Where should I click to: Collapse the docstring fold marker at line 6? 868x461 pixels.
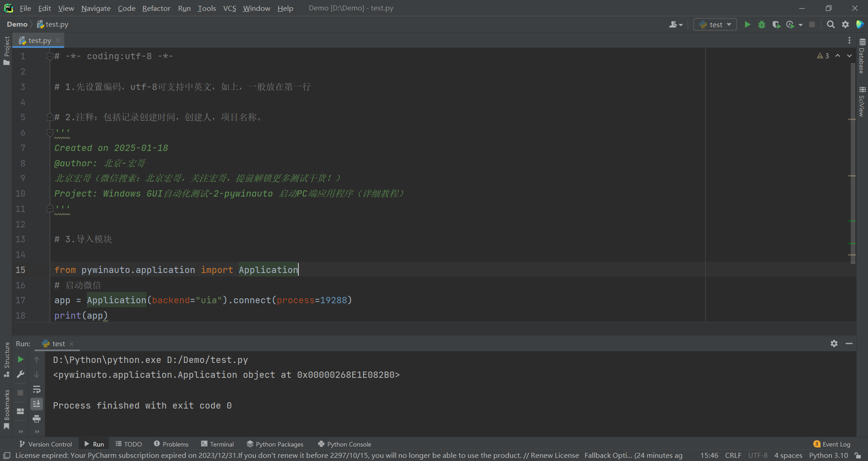pyautogui.click(x=50, y=132)
